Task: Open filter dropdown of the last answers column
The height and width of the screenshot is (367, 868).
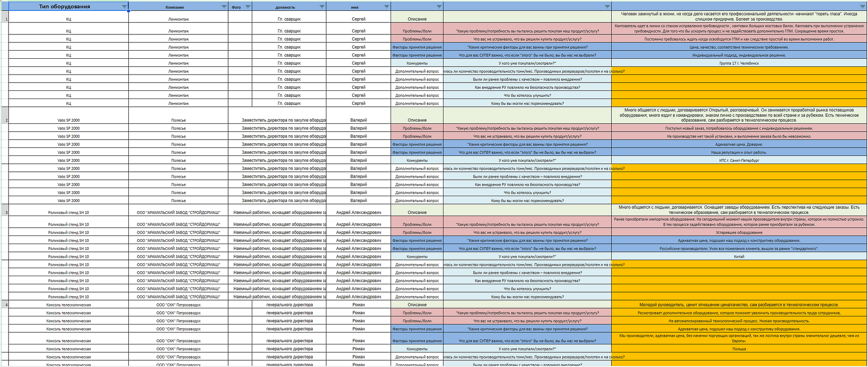Action: click(x=862, y=7)
